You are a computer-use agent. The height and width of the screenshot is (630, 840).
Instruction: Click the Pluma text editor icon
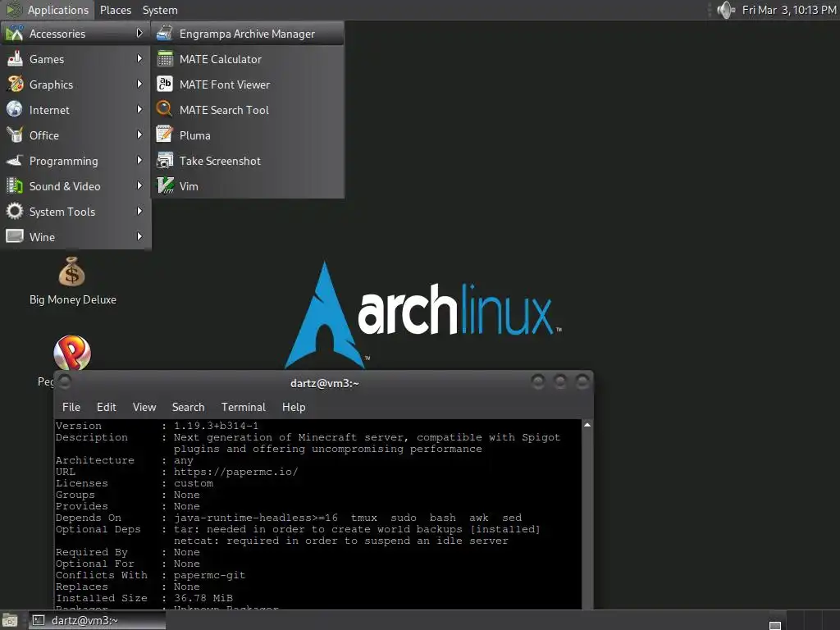(x=164, y=135)
